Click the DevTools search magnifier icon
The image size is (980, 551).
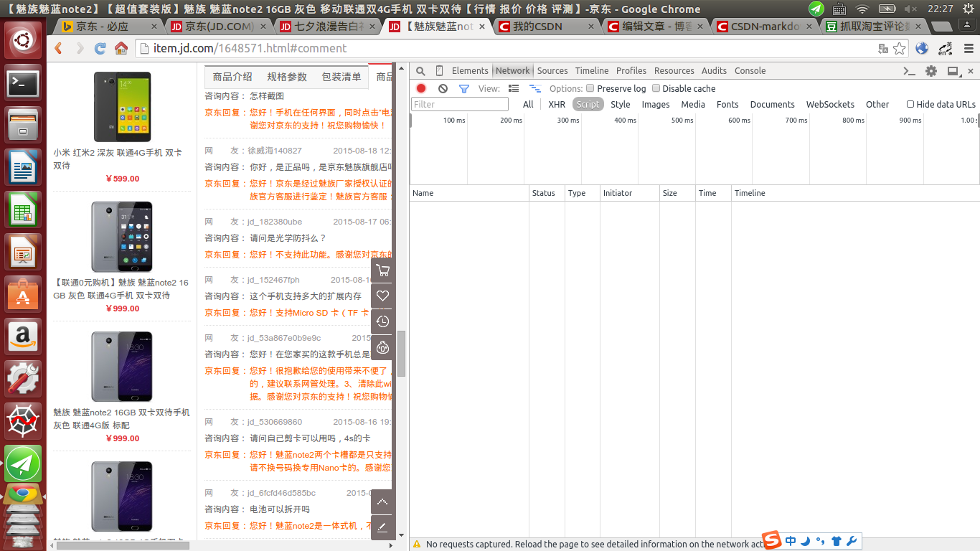[421, 71]
